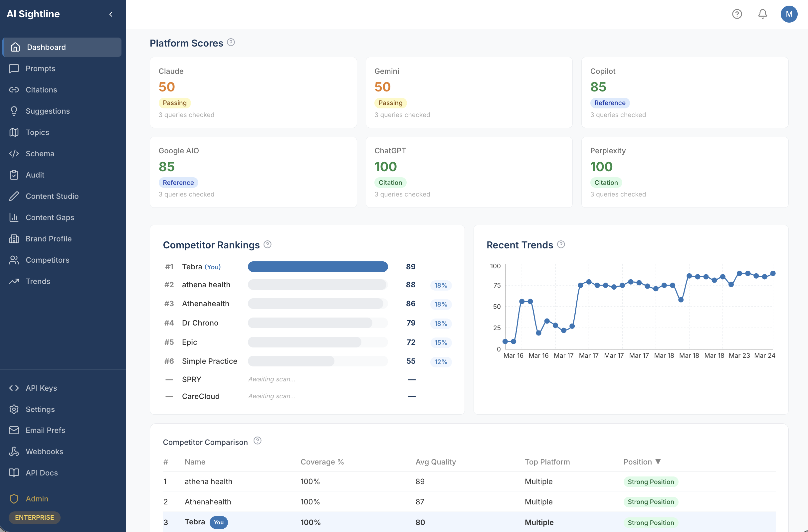808x532 pixels.
Task: Collapse the sidebar with the chevron
Action: point(111,14)
